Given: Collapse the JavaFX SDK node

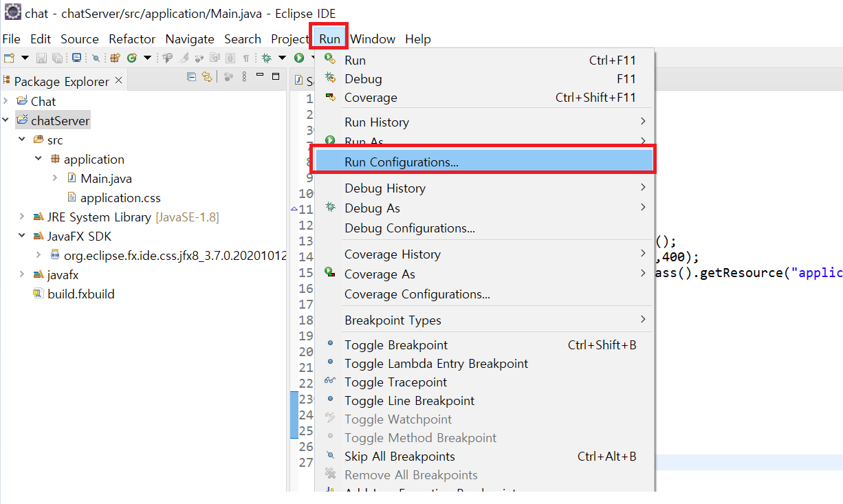Looking at the screenshot, I should (x=22, y=236).
